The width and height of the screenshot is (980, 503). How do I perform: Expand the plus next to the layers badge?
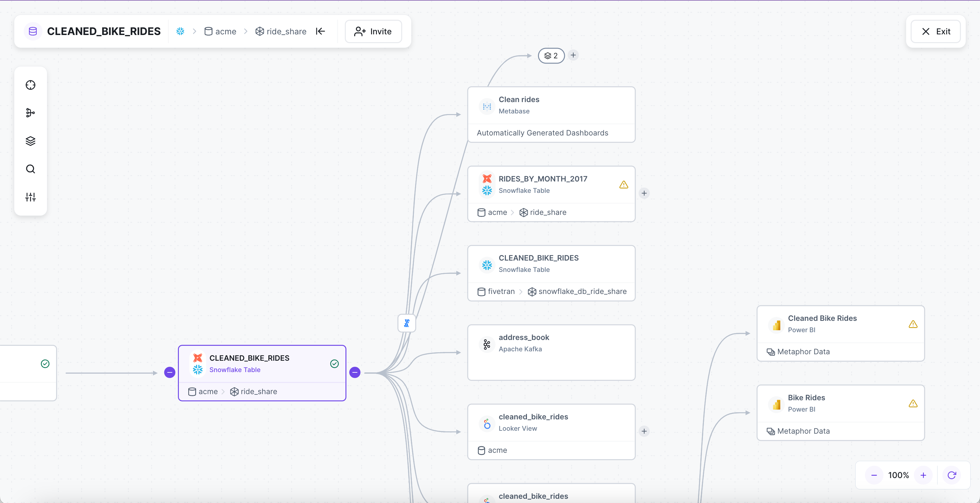(x=573, y=55)
